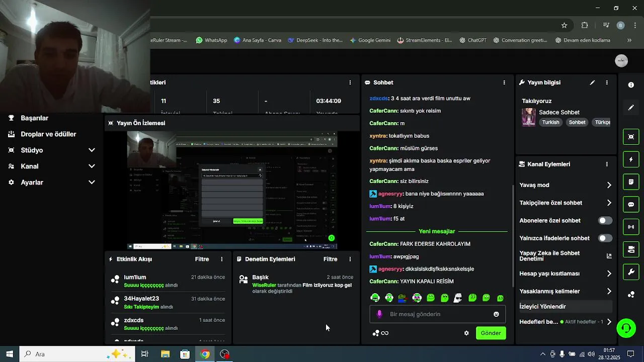Open the notes panel icon in right rail

click(631, 182)
